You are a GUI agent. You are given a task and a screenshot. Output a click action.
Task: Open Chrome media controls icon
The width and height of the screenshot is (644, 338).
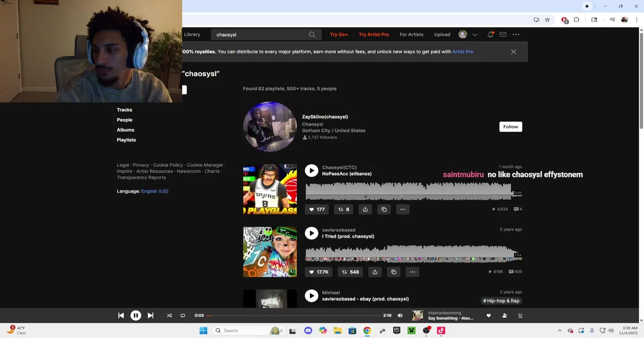click(x=612, y=20)
